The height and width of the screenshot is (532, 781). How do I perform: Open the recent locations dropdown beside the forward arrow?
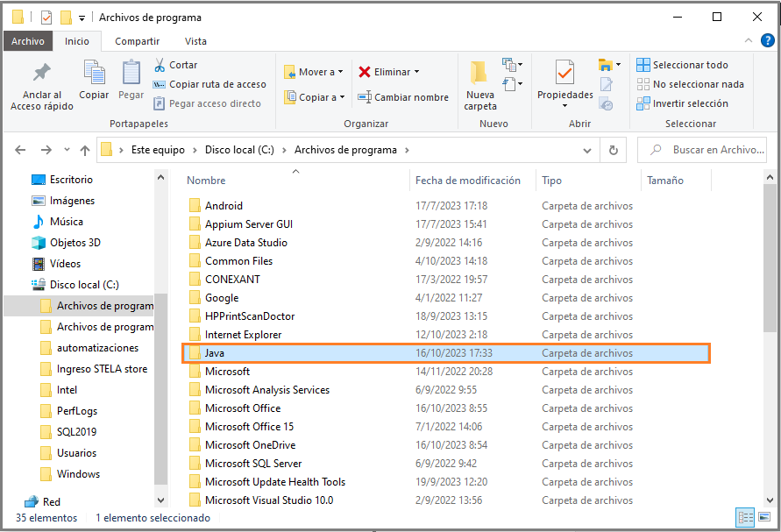point(67,150)
